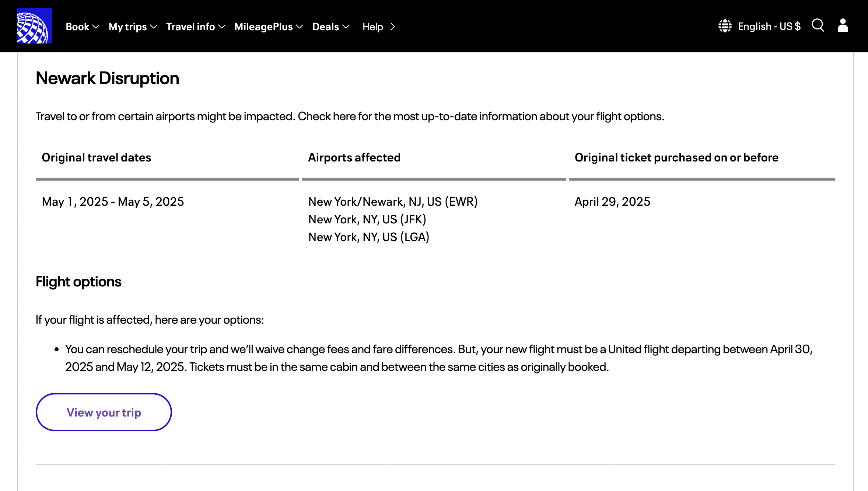Screen dimensions: 868x491
Task: Select the Airports affected column header
Action: [354, 157]
